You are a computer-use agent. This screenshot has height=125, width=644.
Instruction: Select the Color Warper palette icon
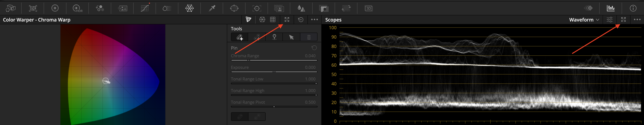point(189,8)
